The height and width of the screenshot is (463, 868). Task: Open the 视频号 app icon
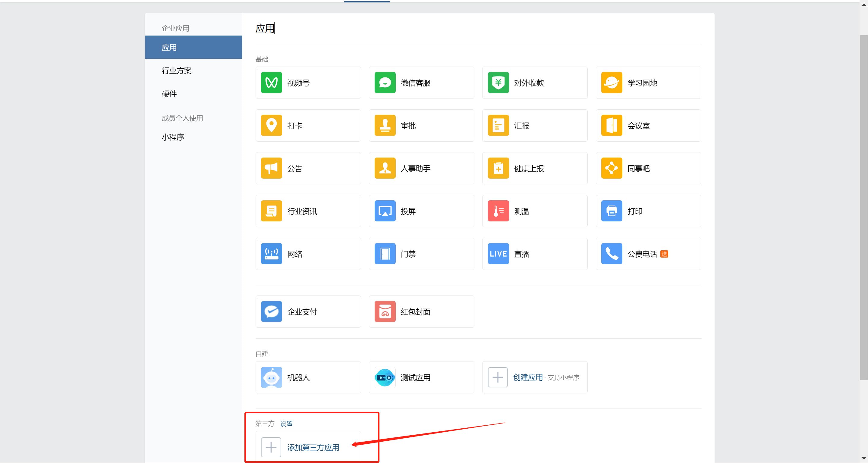(271, 83)
